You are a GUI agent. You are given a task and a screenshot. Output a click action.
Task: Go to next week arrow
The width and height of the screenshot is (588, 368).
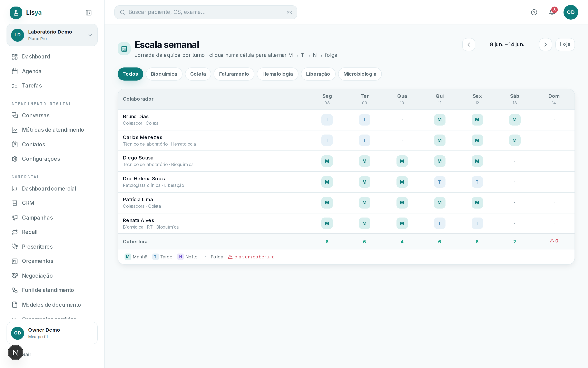(545, 45)
